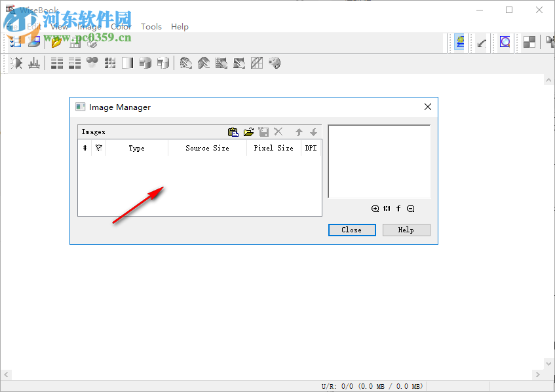555x392 pixels.
Task: Click the highlighted book icon near top right
Action: click(x=459, y=42)
